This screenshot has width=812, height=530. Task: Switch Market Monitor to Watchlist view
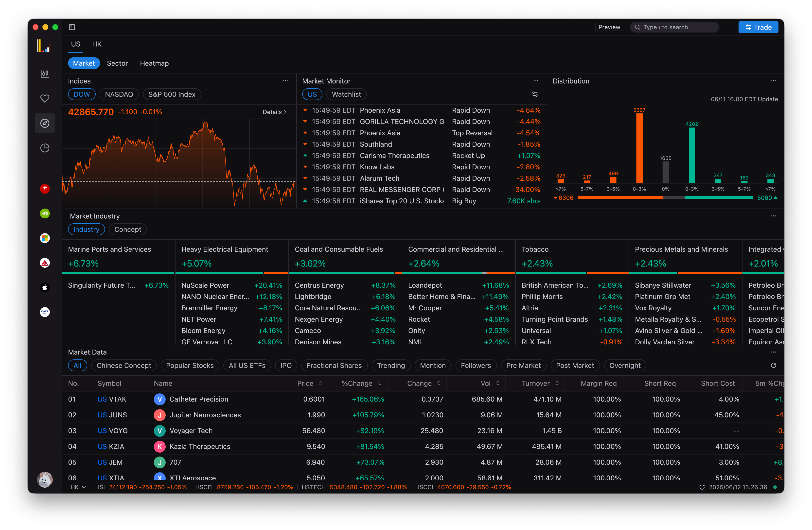click(346, 94)
